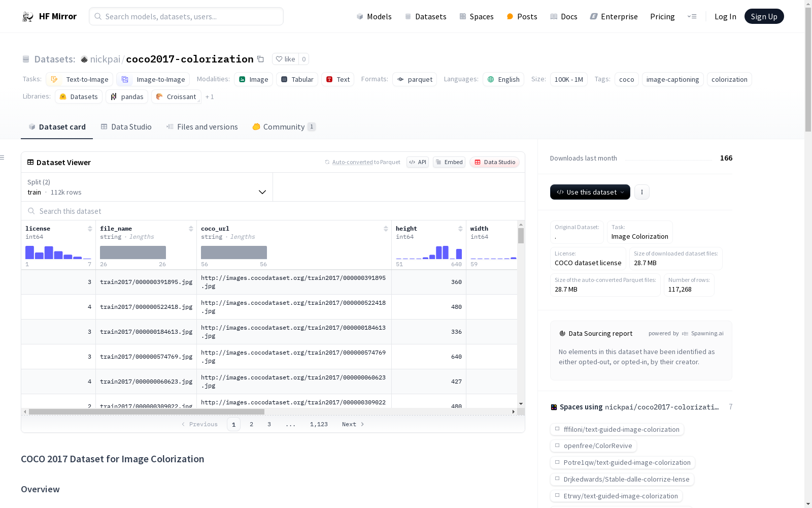Click the HF Mirror logo icon
Image resolution: width=812 pixels, height=508 pixels.
(x=28, y=17)
